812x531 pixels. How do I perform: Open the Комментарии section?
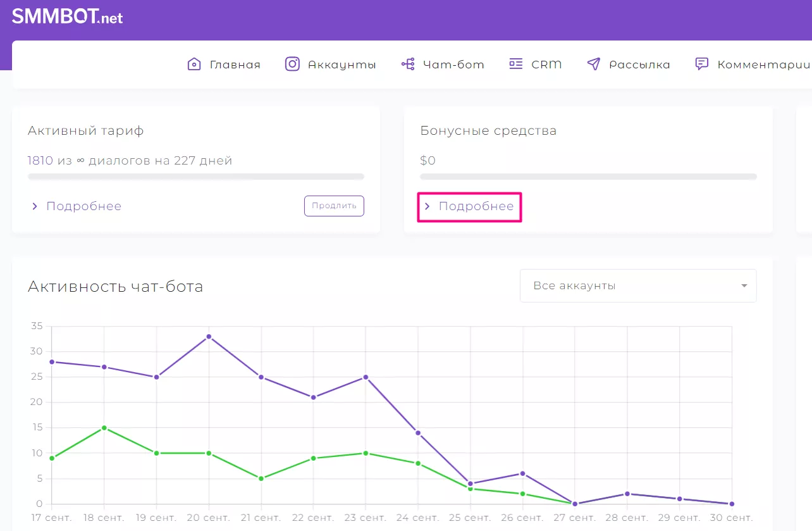click(x=763, y=65)
